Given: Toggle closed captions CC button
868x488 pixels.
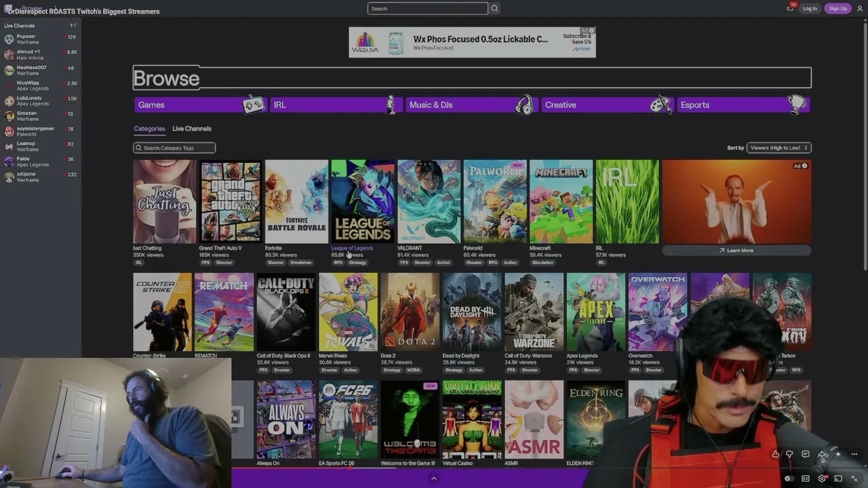Looking at the screenshot, I should click(806, 479).
